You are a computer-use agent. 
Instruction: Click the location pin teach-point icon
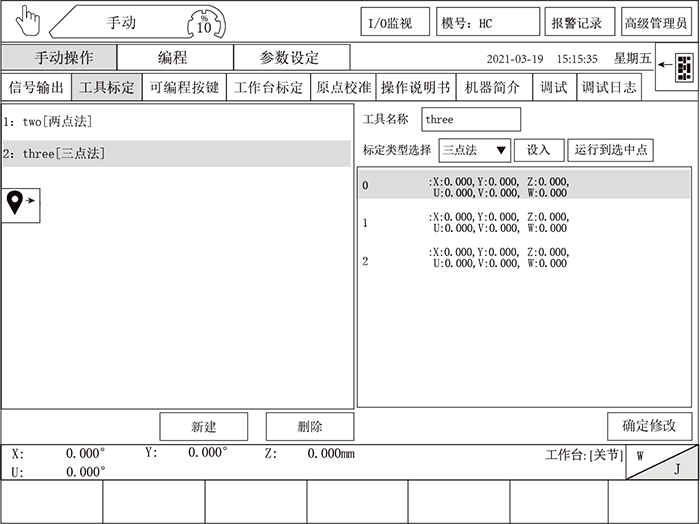coord(21,203)
